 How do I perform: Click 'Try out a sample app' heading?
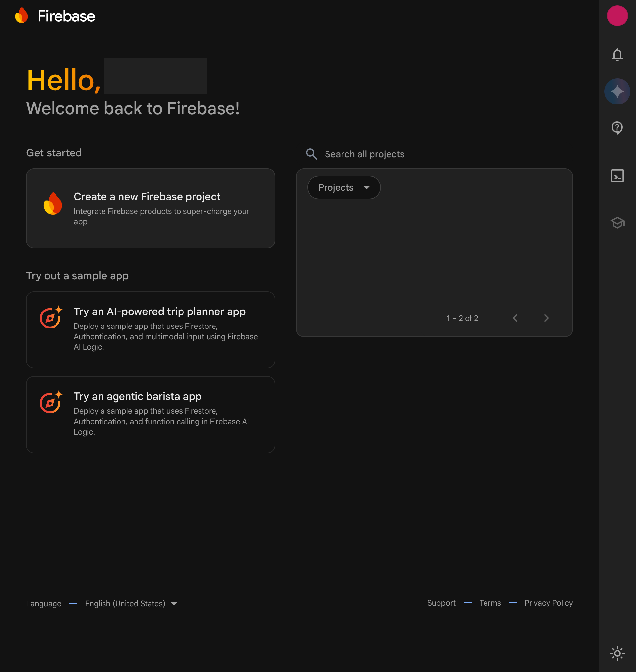77,276
